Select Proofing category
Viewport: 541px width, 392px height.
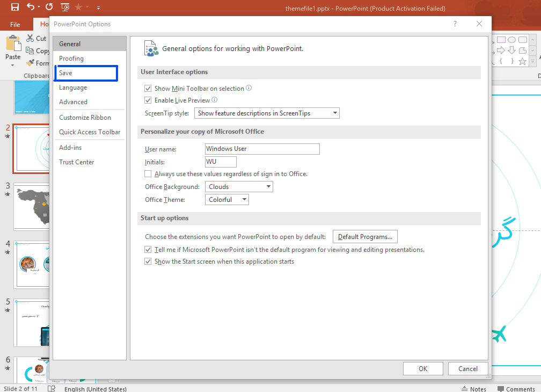pos(90,59)
